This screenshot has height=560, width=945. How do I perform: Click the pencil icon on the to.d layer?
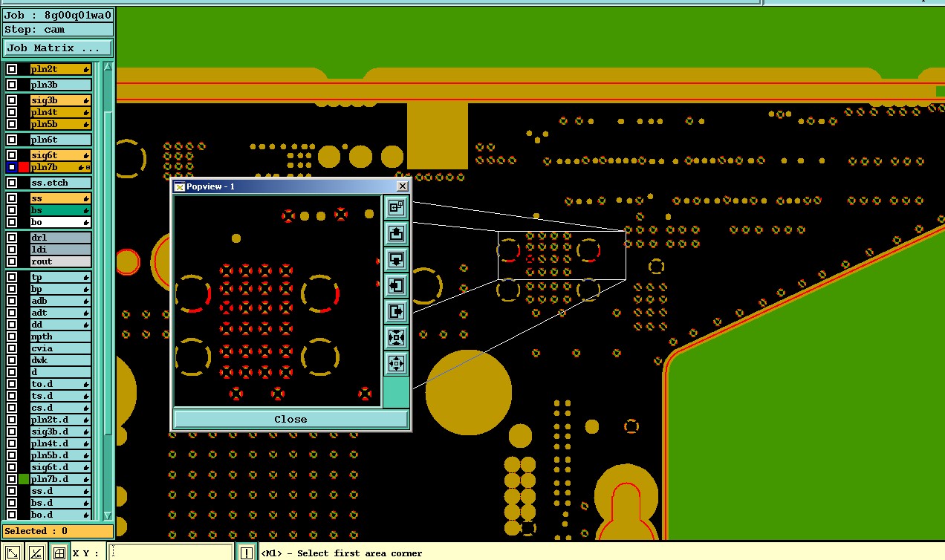[86, 384]
